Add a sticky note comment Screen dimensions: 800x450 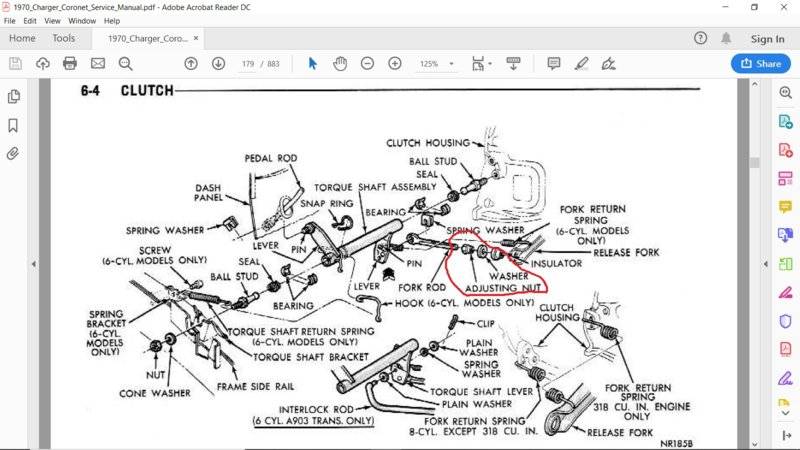(553, 63)
